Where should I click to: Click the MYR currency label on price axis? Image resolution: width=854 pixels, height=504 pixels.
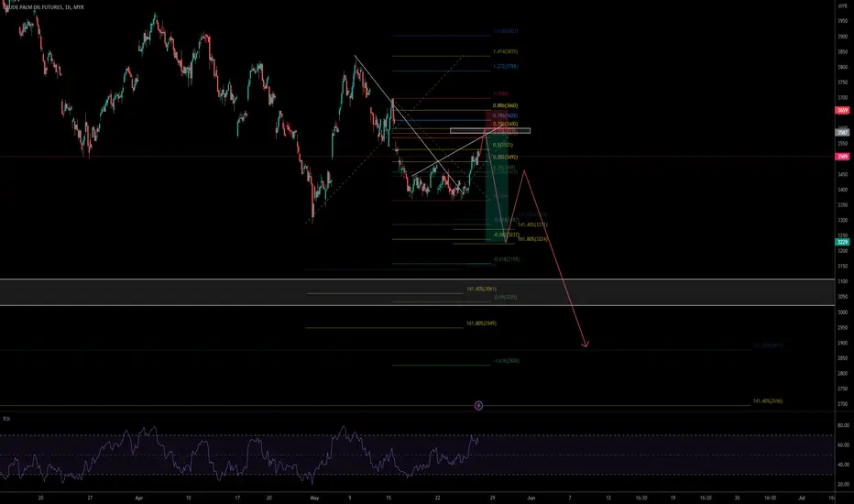click(x=842, y=5)
